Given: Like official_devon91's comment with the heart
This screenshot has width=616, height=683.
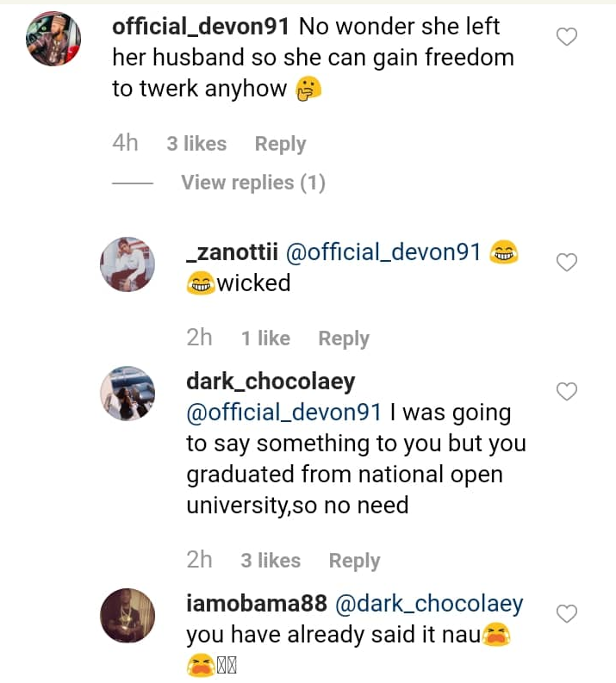Looking at the screenshot, I should [x=566, y=37].
